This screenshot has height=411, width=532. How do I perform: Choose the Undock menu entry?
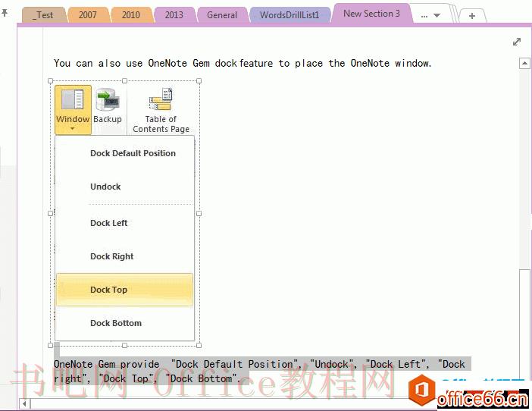(x=124, y=187)
